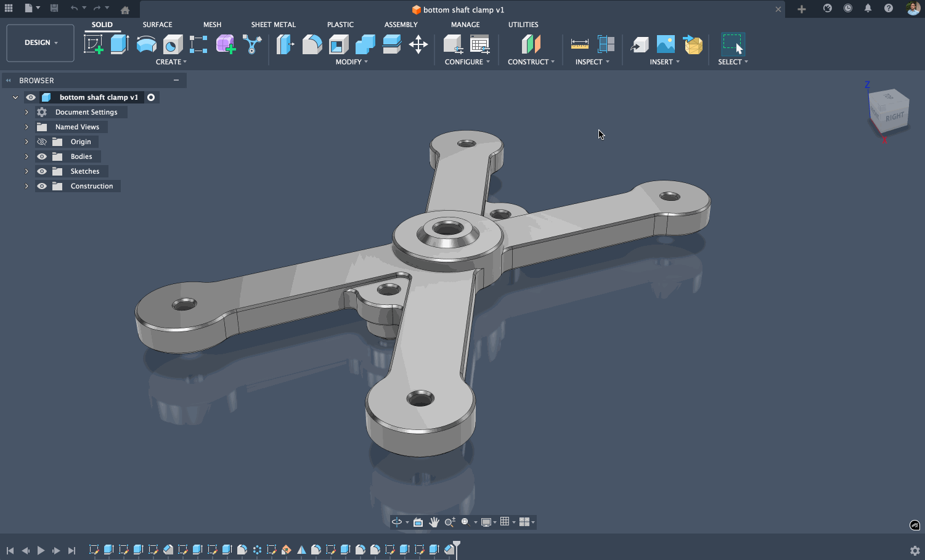The width and height of the screenshot is (925, 560).
Task: Click the RIGHT face of ViewCube
Action: pyautogui.click(x=894, y=116)
